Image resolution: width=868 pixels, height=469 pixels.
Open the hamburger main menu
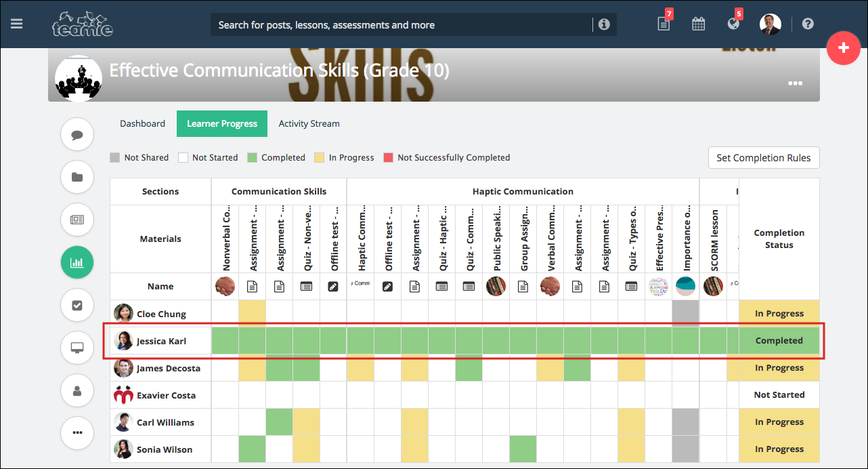(17, 24)
